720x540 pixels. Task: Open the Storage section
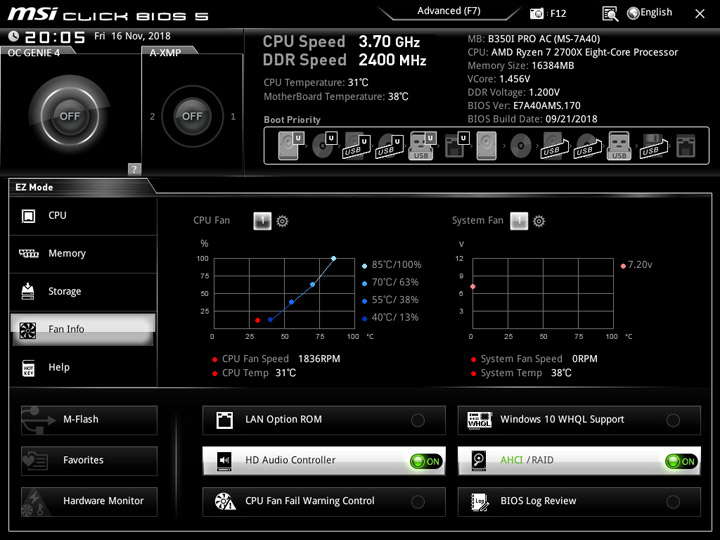pyautogui.click(x=83, y=292)
